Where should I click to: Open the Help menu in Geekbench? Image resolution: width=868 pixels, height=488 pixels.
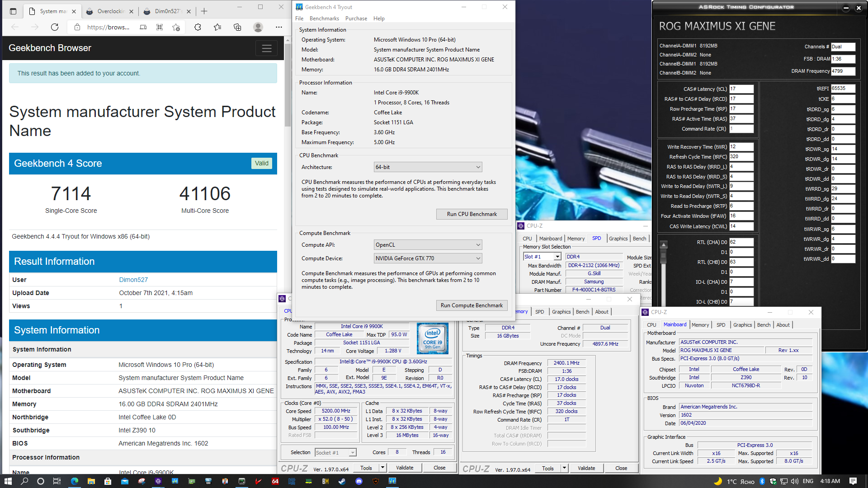pos(379,19)
